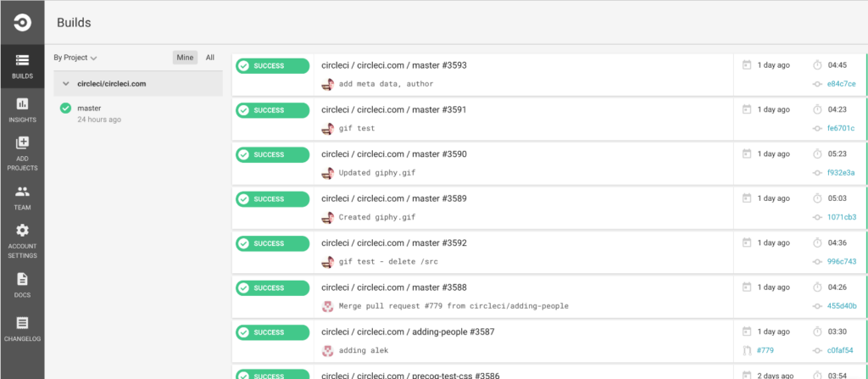Click avatar next to Created giphy.gif
868x379 pixels.
click(327, 217)
